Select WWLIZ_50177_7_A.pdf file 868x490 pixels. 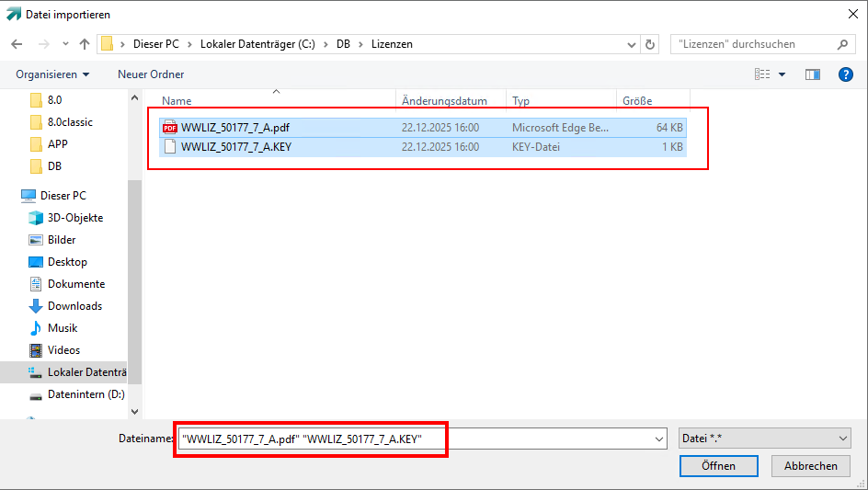235,128
